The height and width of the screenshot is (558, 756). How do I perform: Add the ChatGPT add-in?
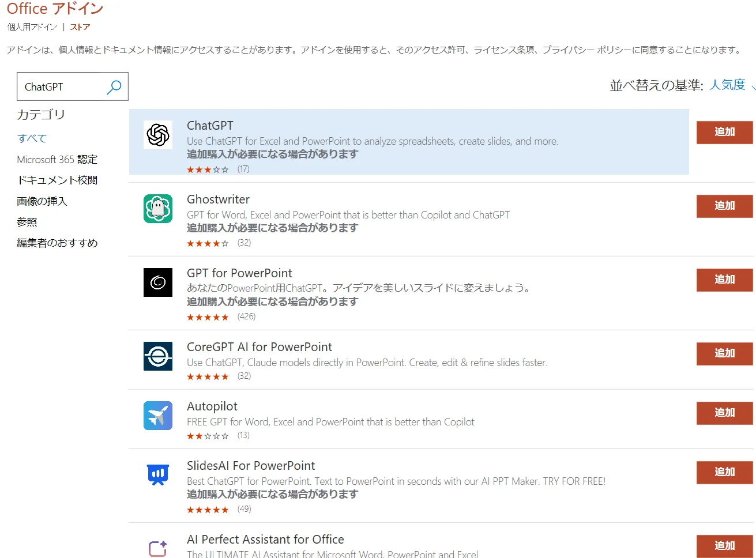(x=725, y=132)
